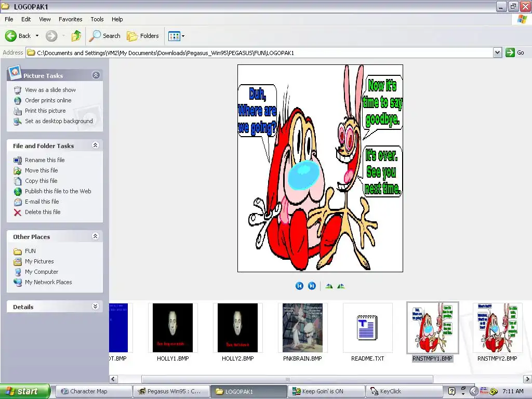The image size is (532, 399).
Task: Open the Search pane
Action: 104,36
